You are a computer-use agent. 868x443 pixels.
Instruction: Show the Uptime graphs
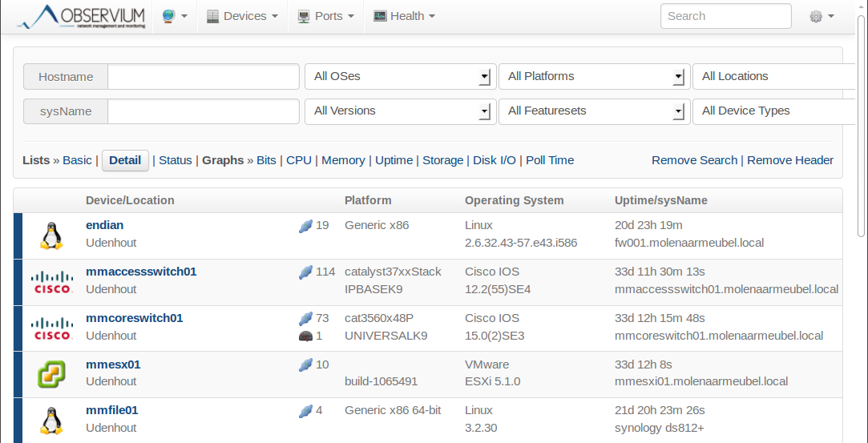394,160
